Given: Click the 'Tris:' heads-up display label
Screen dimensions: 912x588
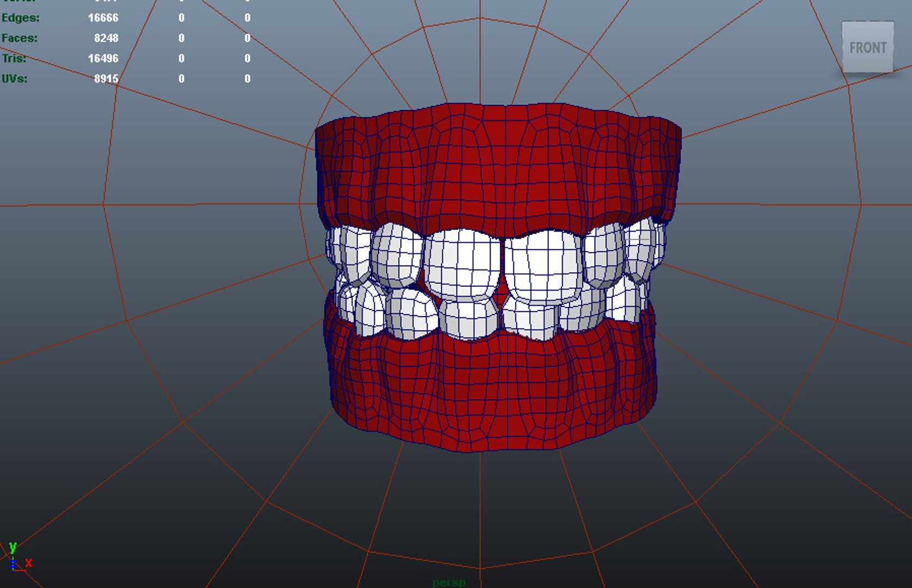Looking at the screenshot, I should (x=14, y=58).
